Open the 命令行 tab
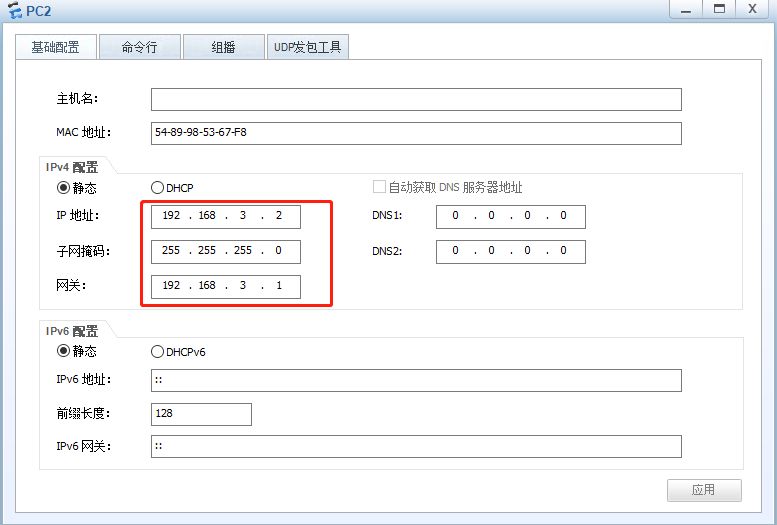Viewport: 777px width, 525px height. pos(139,47)
